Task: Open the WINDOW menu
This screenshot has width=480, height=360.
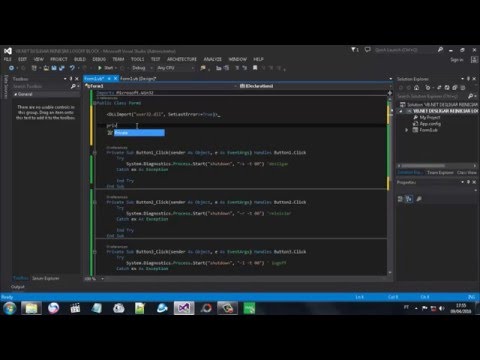Action: click(x=237, y=59)
